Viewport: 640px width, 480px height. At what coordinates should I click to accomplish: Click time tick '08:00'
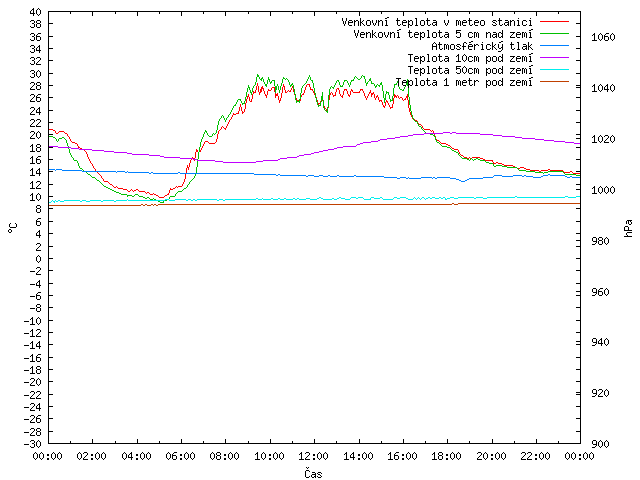(x=225, y=456)
